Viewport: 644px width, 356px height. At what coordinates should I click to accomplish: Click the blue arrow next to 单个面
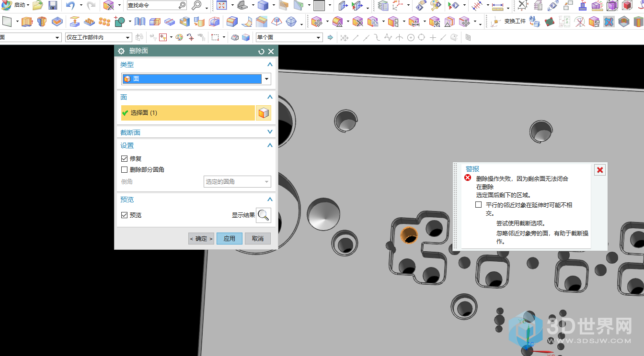pyautogui.click(x=330, y=37)
